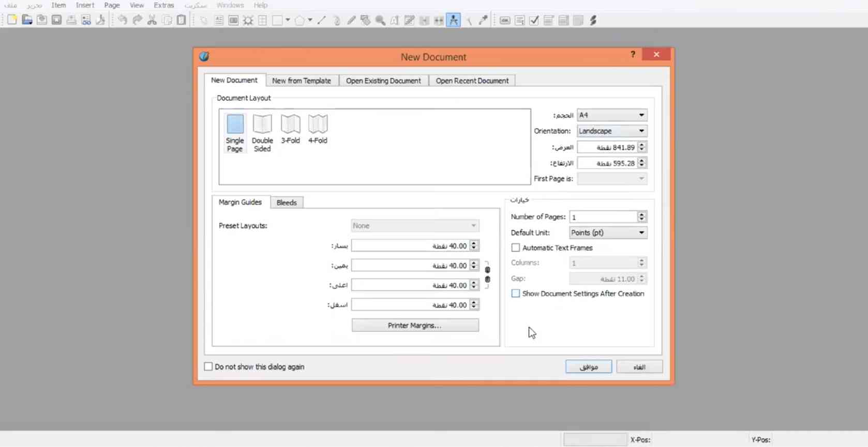Screen dimensions: 868x447
Task: Open the A4 page size dropdown
Action: pos(612,115)
